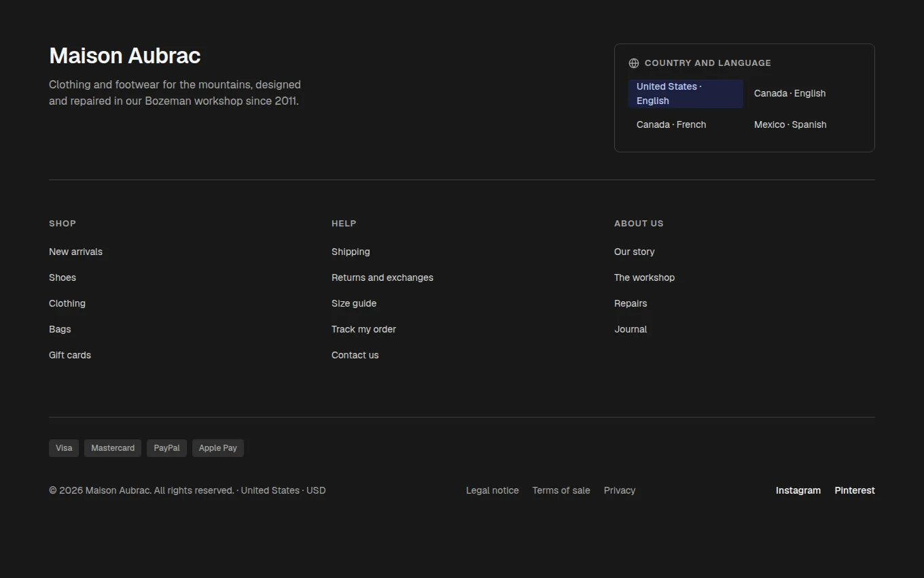The width and height of the screenshot is (924, 578).
Task: Click the Mastercard payment badge
Action: click(113, 448)
